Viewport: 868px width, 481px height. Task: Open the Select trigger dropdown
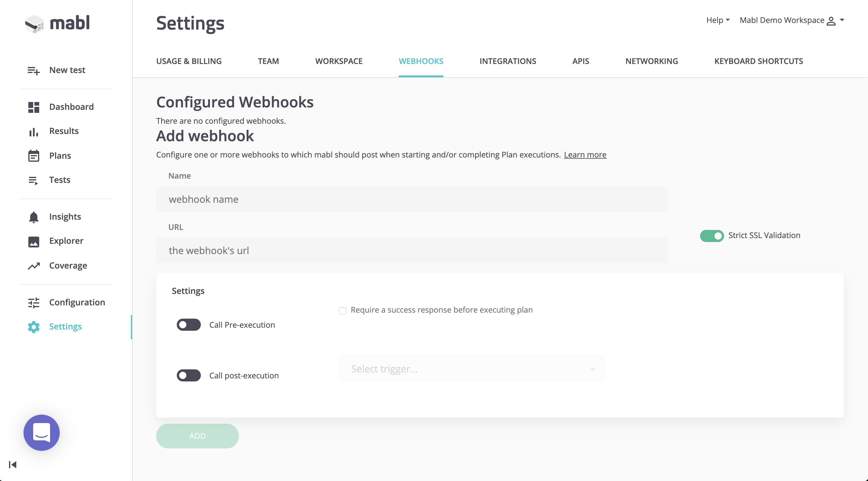click(x=471, y=369)
